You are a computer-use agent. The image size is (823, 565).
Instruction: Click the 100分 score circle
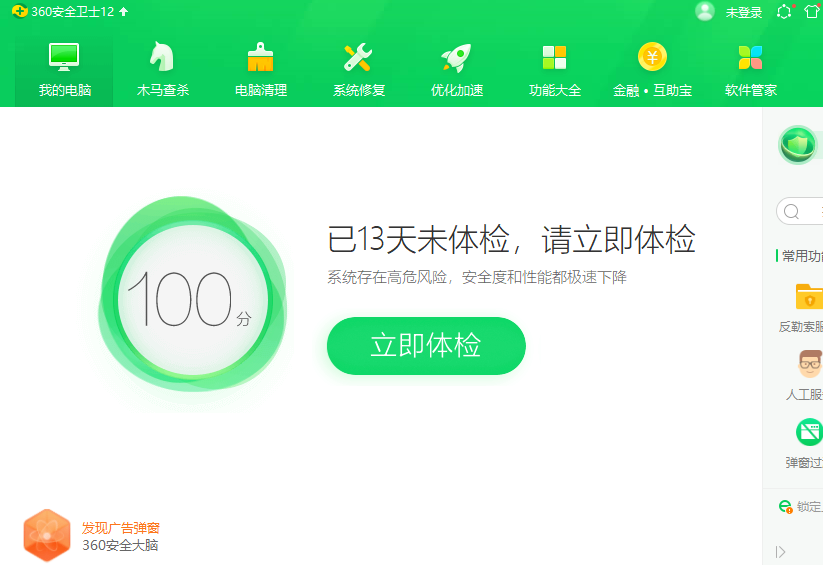coord(192,299)
